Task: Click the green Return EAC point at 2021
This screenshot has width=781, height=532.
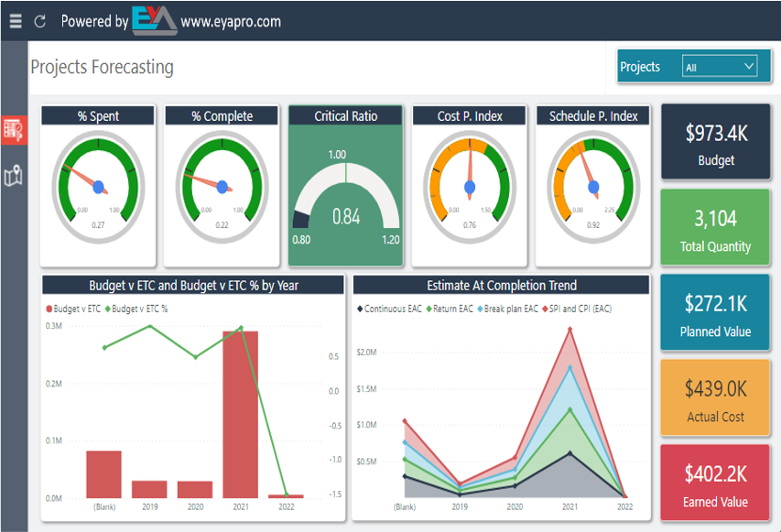Action: tap(569, 409)
